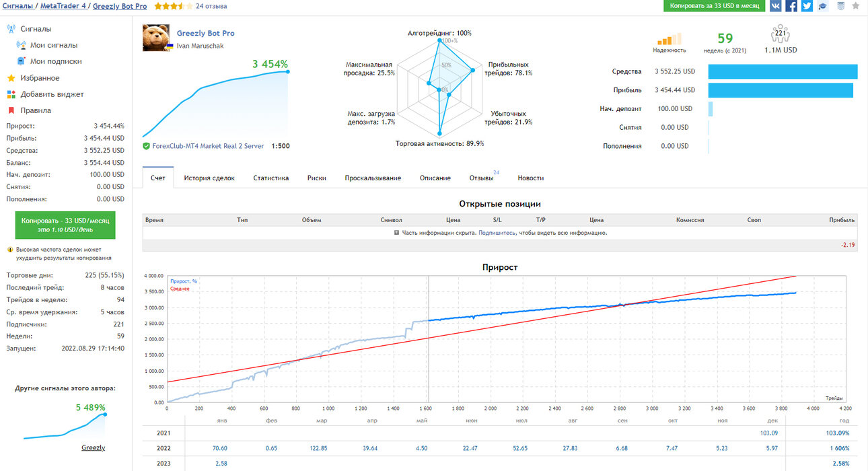Click the Greezly Bot Pro bear avatar
Viewport: 868px width, 471px height.
click(155, 38)
